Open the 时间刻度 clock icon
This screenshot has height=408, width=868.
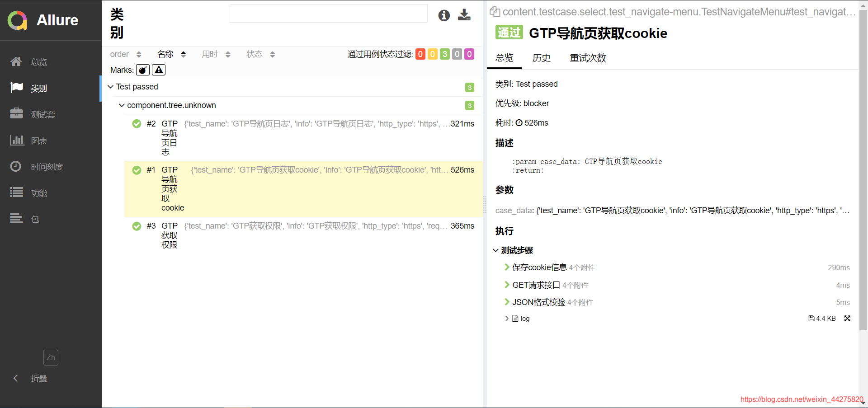click(16, 166)
